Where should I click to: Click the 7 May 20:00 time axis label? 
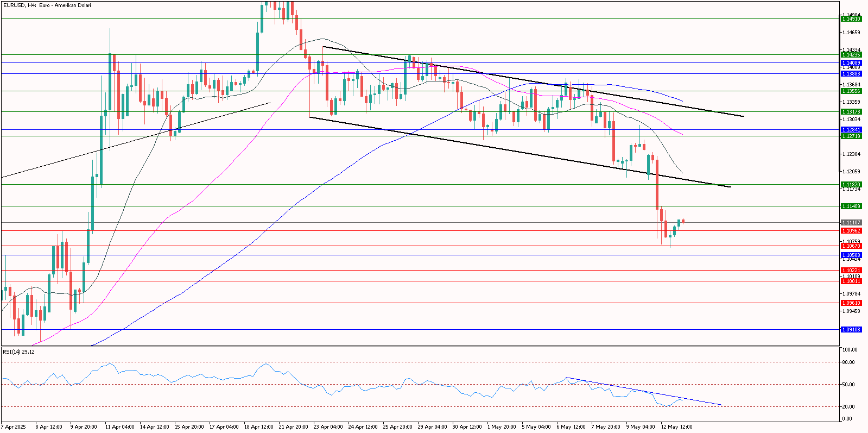click(606, 427)
